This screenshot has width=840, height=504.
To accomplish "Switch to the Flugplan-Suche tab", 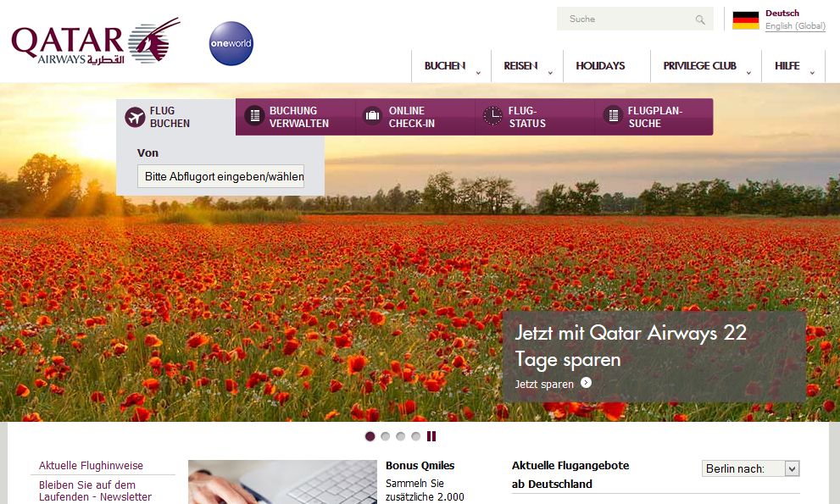I will (x=654, y=117).
